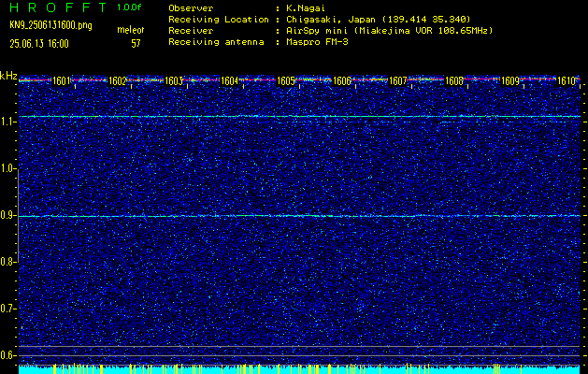Click the 1609 time marker

tap(510, 81)
